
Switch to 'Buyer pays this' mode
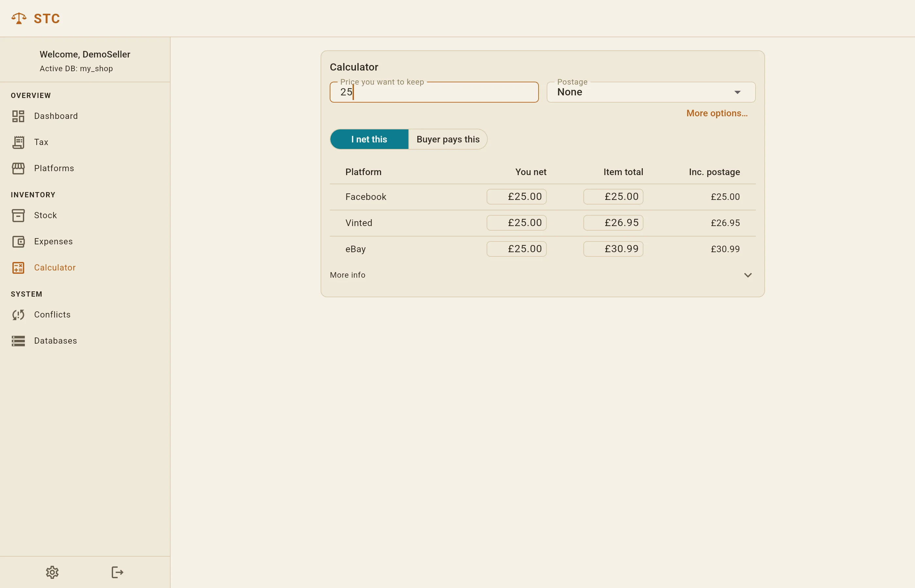pyautogui.click(x=448, y=139)
